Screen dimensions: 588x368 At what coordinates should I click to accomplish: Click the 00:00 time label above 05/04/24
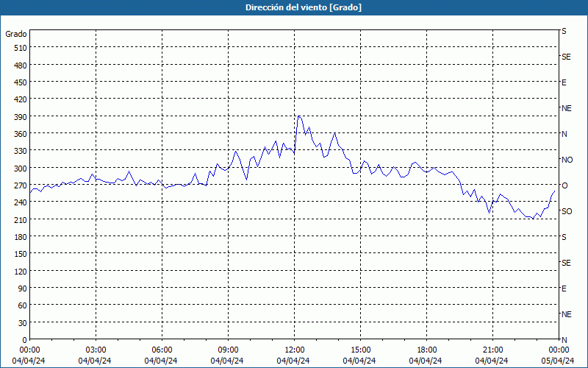(559, 350)
